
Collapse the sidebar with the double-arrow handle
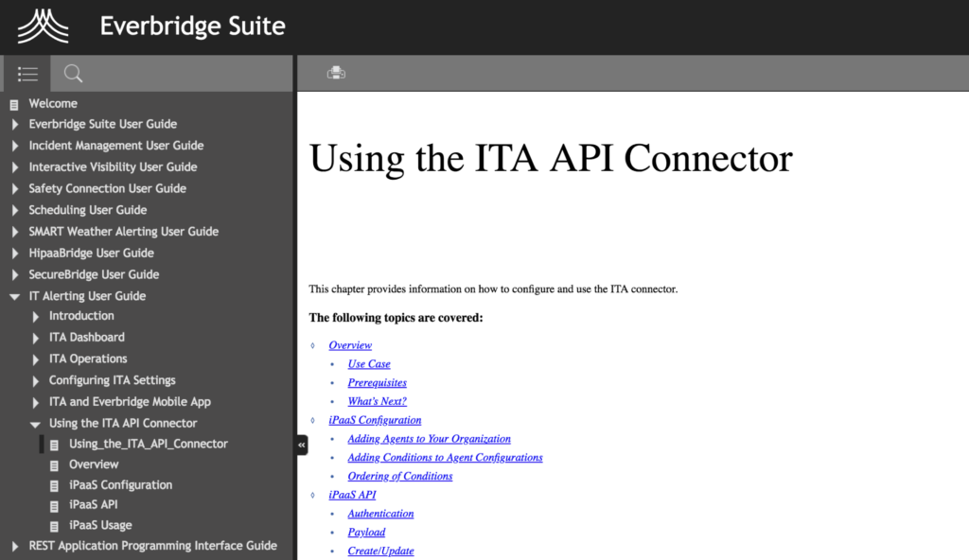(302, 445)
